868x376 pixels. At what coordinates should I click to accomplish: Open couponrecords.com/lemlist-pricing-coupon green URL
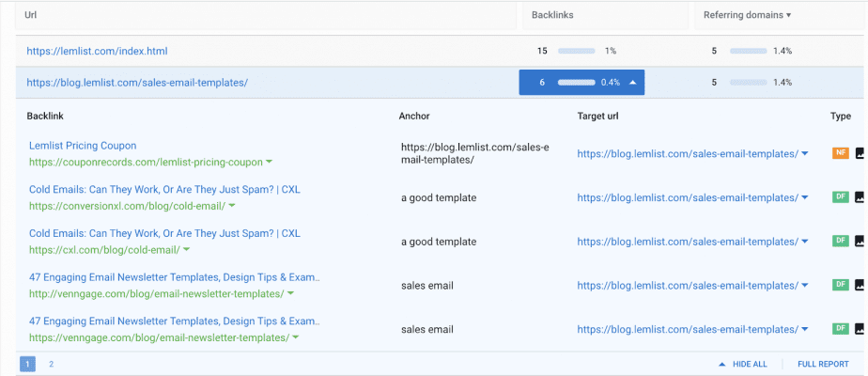pyautogui.click(x=146, y=163)
